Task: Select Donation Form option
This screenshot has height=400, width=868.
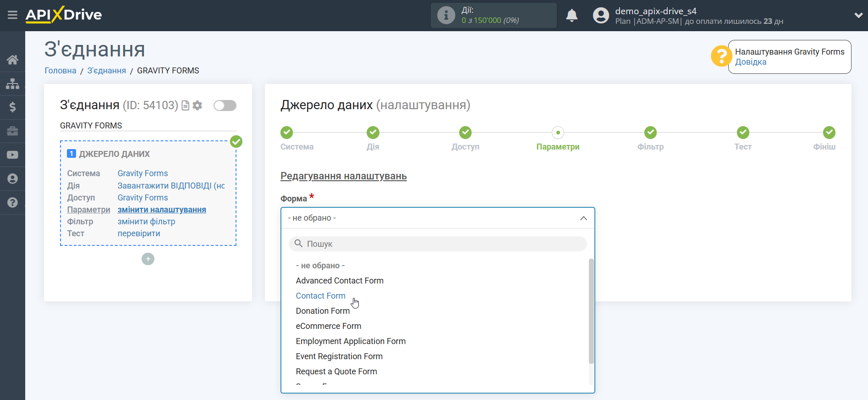Action: point(323,311)
